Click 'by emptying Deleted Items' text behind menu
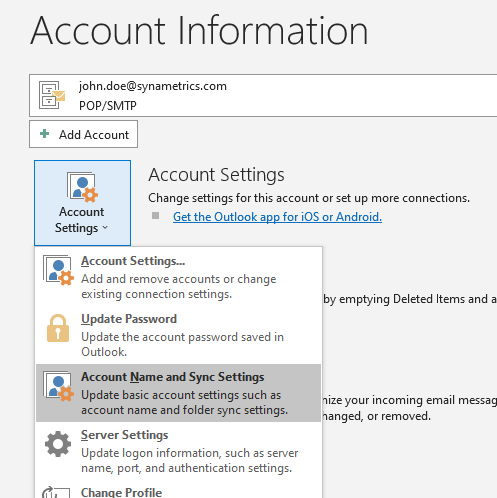 click(410, 299)
